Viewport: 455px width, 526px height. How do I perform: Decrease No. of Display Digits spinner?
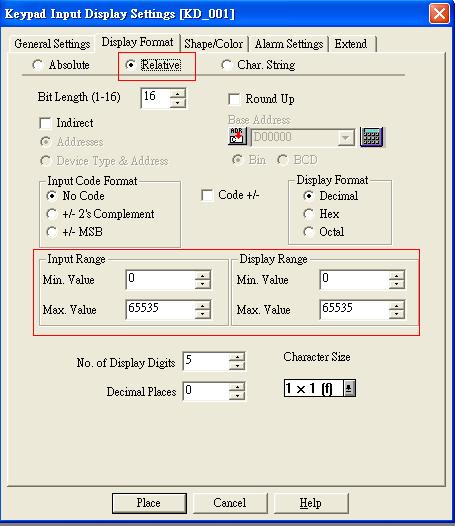click(237, 365)
